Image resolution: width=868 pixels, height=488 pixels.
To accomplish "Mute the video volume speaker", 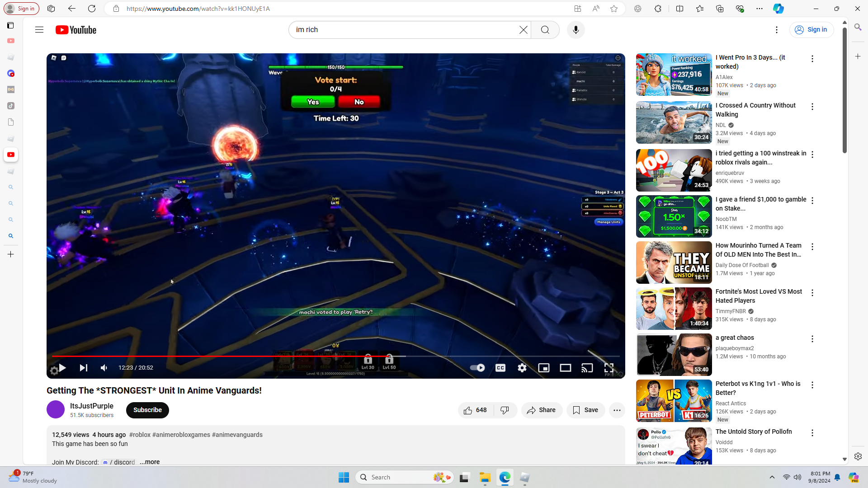I will pos(104,368).
